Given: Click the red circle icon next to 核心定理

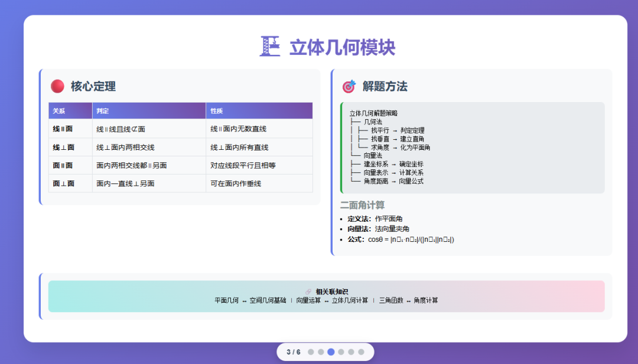Looking at the screenshot, I should pos(57,86).
